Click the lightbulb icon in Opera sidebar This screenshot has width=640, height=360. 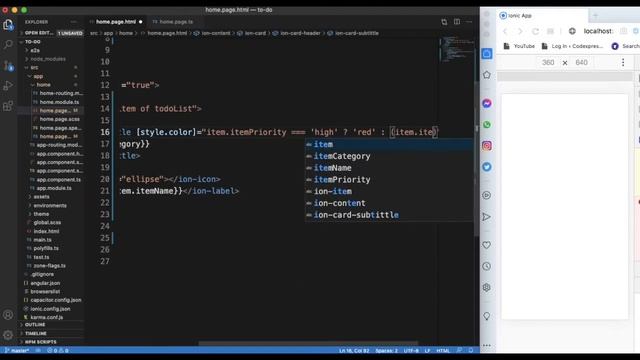487,316
